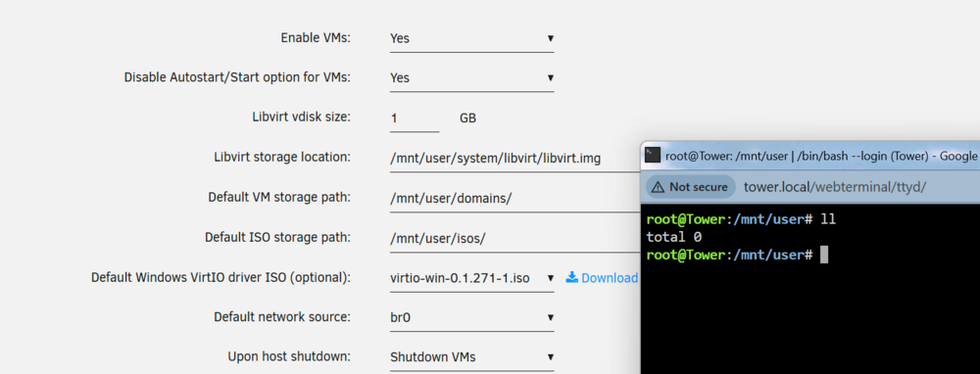Edit the Default VM storage path field
This screenshot has width=980, height=374.
pyautogui.click(x=515, y=199)
